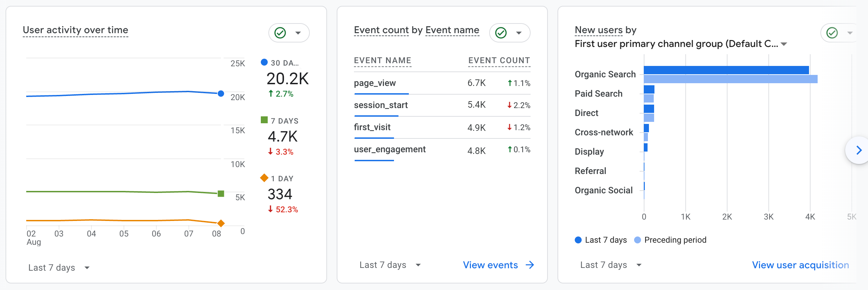Click the green checkmark on New users card
The image size is (868, 290).
click(x=832, y=33)
